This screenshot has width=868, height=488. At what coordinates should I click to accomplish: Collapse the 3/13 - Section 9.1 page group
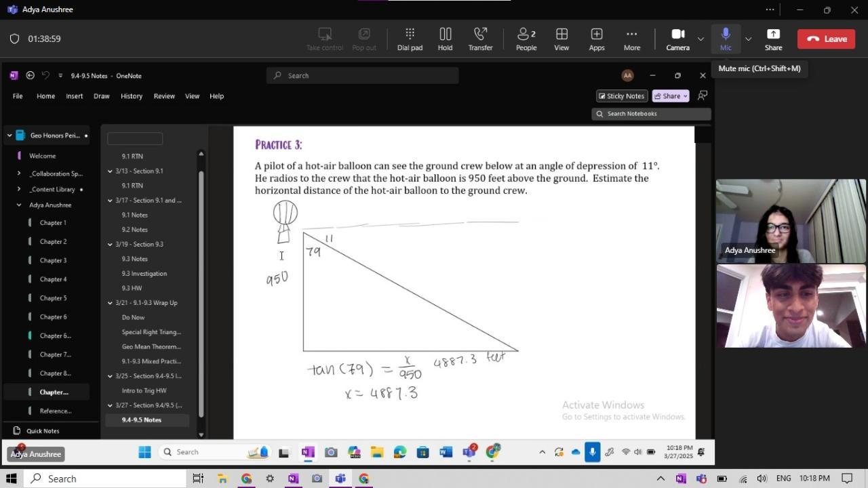110,171
